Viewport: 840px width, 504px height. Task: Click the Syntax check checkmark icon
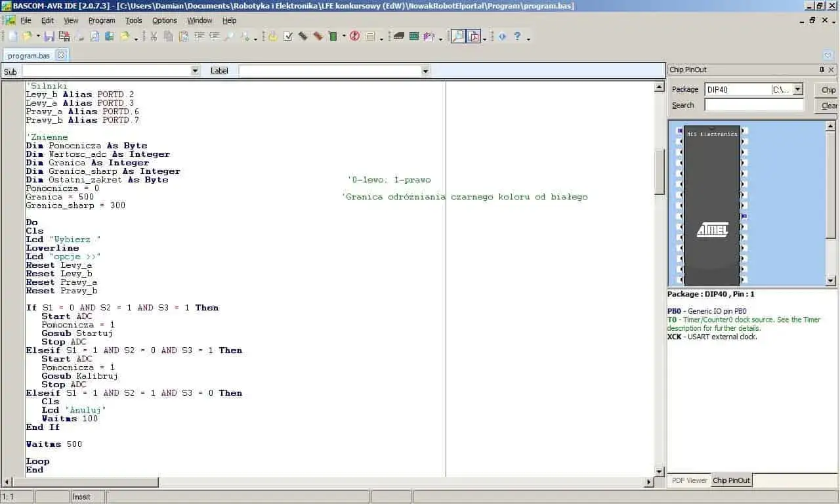point(287,37)
